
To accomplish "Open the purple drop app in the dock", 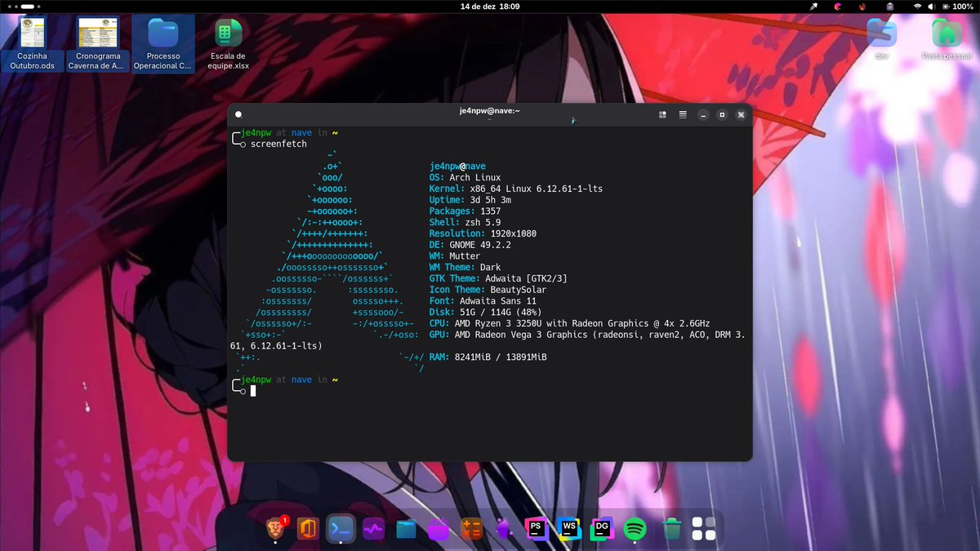I will click(x=504, y=529).
